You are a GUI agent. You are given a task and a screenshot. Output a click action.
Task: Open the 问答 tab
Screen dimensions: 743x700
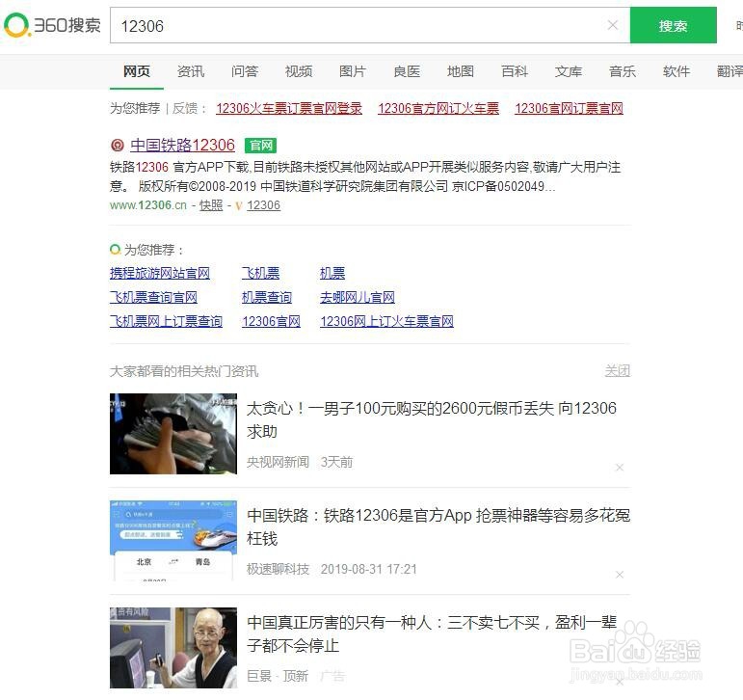coord(245,71)
